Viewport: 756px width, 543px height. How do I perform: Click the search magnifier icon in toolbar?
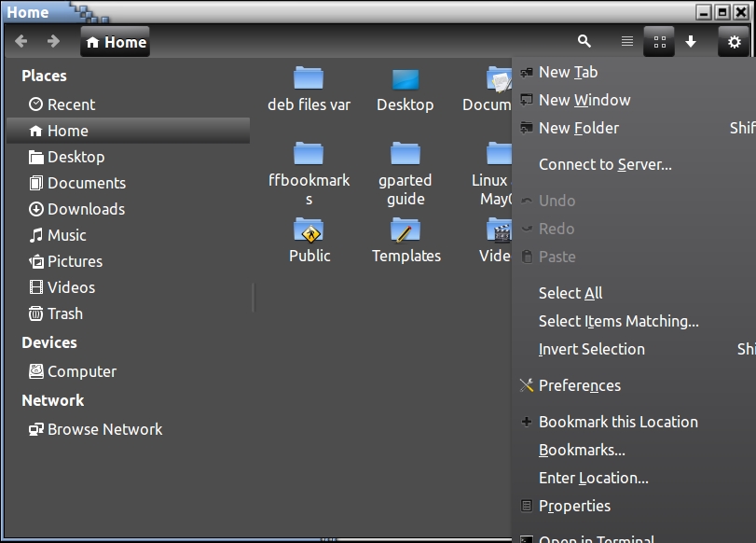click(584, 41)
